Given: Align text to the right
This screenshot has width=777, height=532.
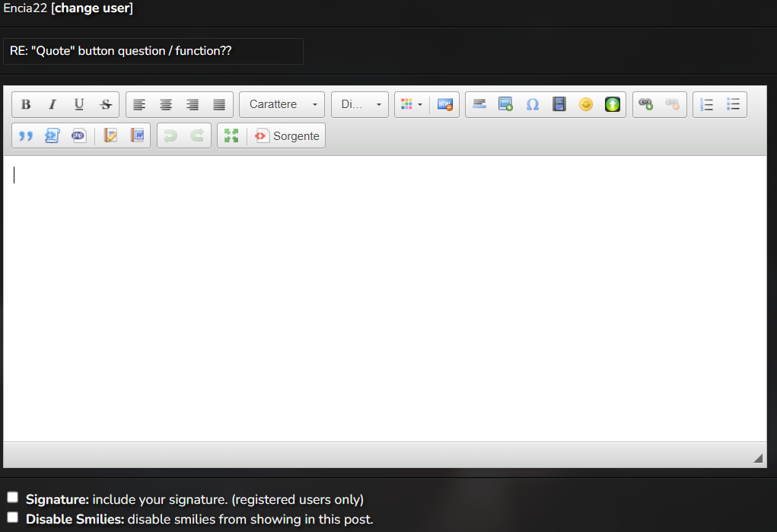Looking at the screenshot, I should 193,104.
